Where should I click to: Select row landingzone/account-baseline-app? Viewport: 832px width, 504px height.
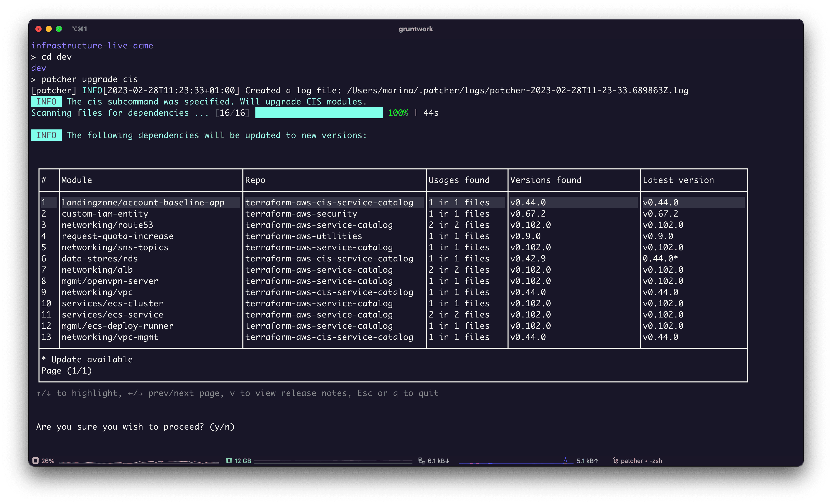click(x=393, y=203)
